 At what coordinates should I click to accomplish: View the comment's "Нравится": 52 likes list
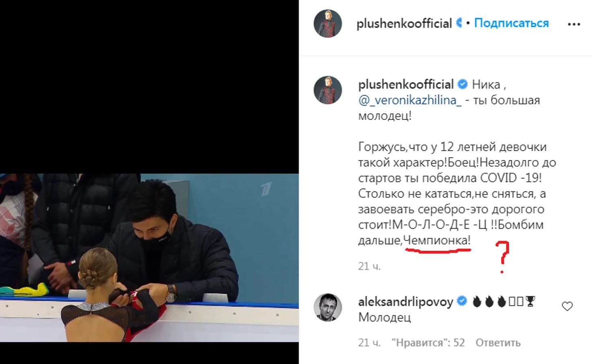(428, 343)
